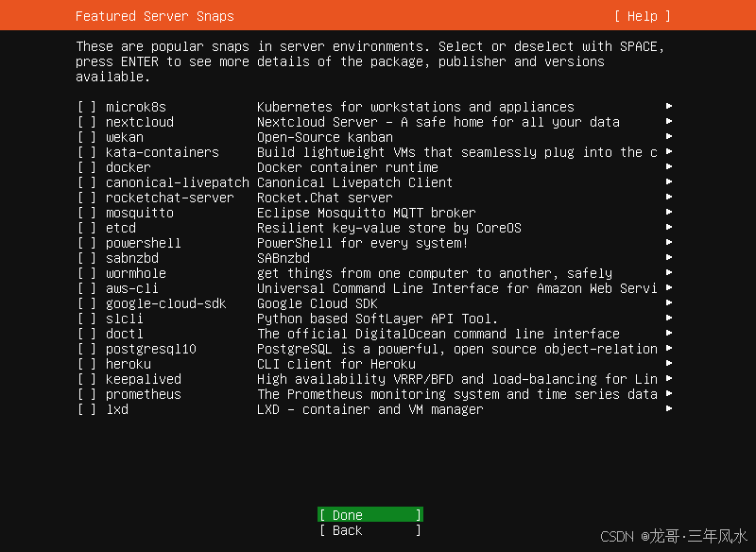Confirm with the Done button

pyautogui.click(x=370, y=515)
